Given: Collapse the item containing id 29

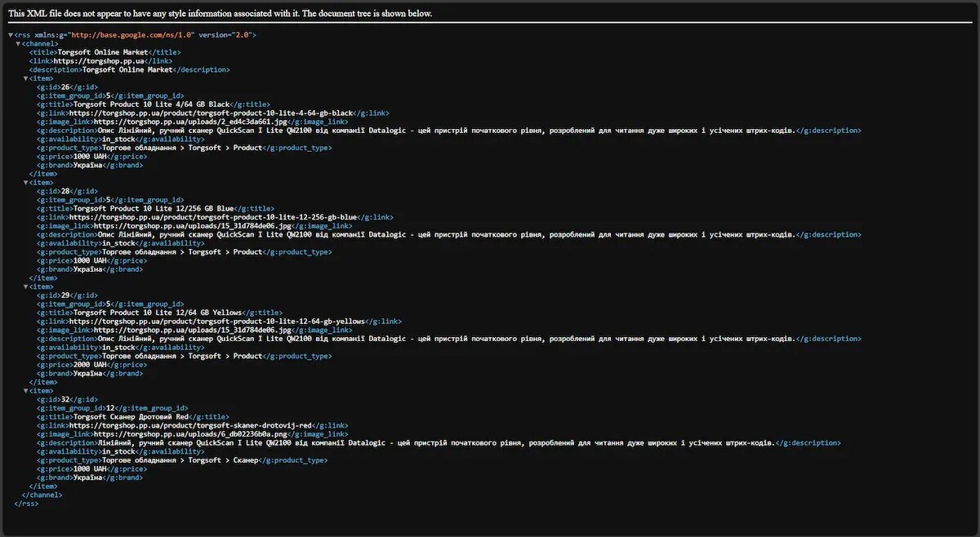Looking at the screenshot, I should tap(25, 286).
